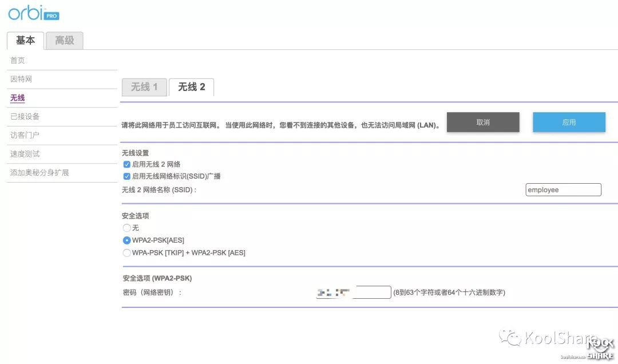Open 速度测试 in the sidebar

click(25, 154)
